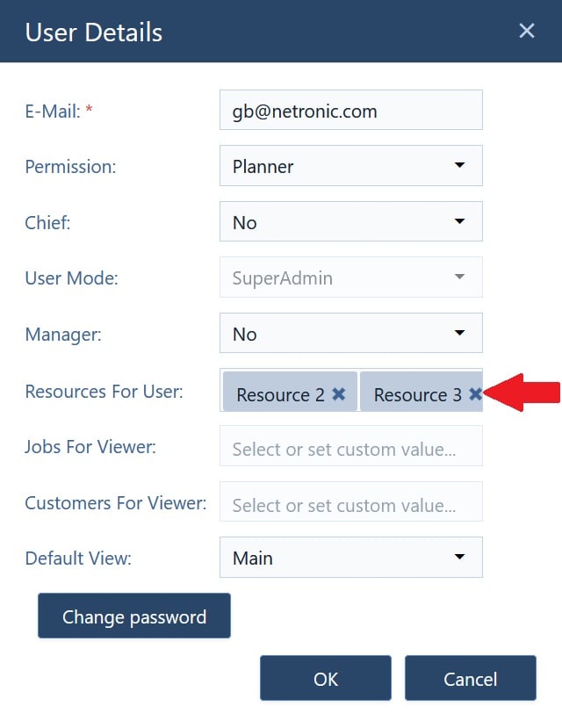Expand the Chief dropdown
Screen dimensions: 562x728
(x=459, y=222)
